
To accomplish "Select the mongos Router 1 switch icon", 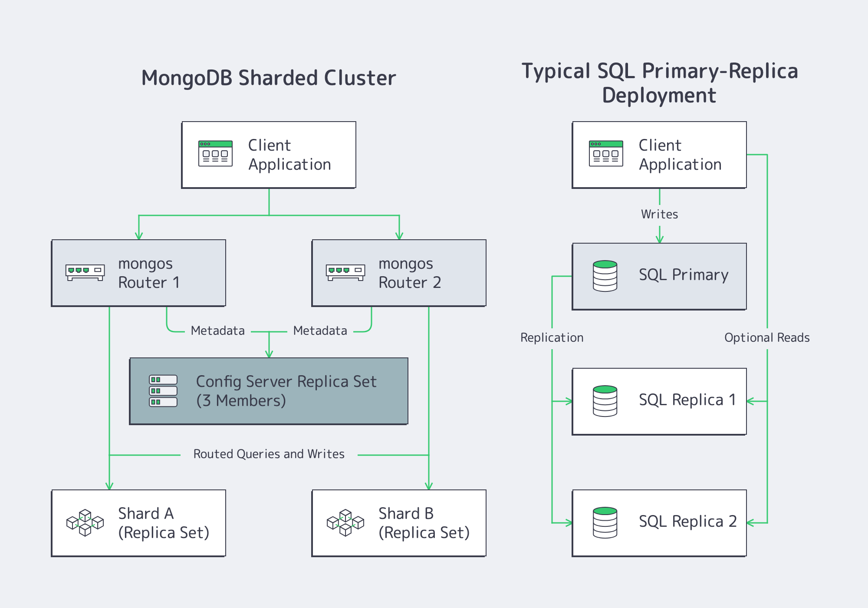I will 85,272.
